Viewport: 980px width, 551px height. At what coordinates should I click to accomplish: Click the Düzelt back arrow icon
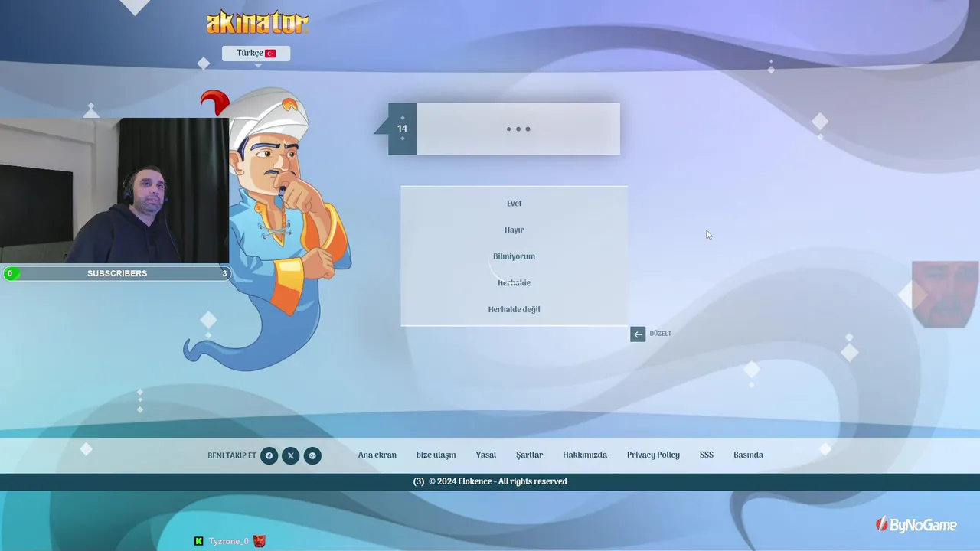click(x=638, y=334)
